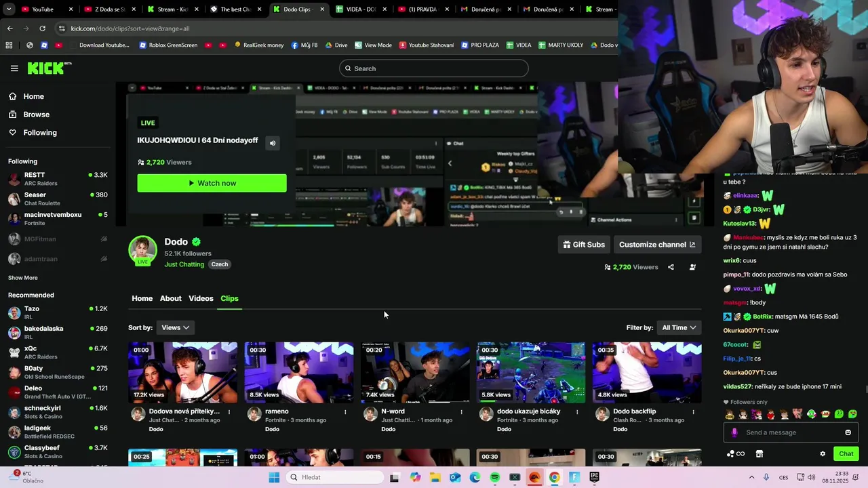The height and width of the screenshot is (488, 868).
Task: Open Following in the sidebar
Action: 40,133
